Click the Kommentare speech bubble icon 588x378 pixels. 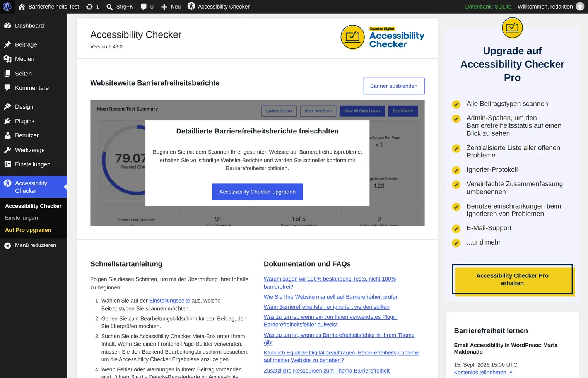(7, 88)
